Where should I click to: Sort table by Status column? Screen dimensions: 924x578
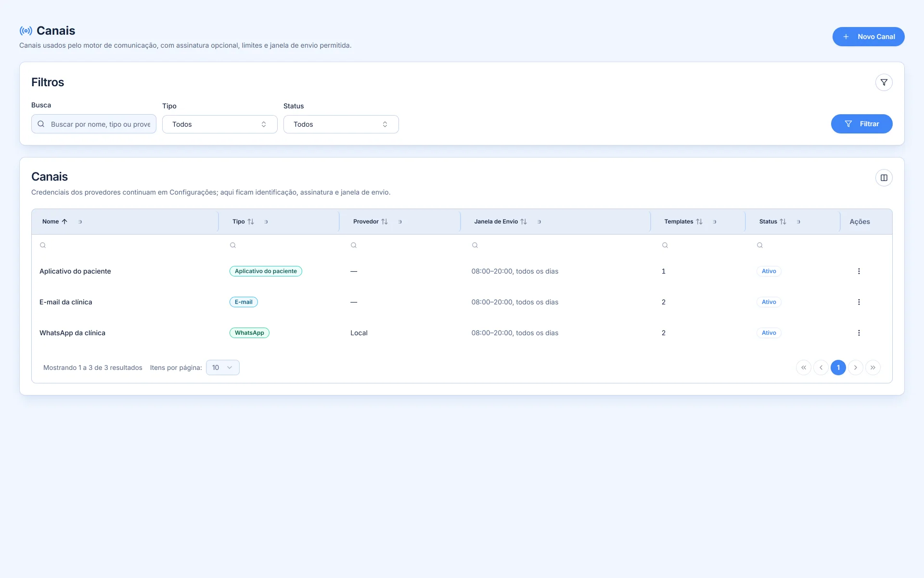click(x=783, y=222)
